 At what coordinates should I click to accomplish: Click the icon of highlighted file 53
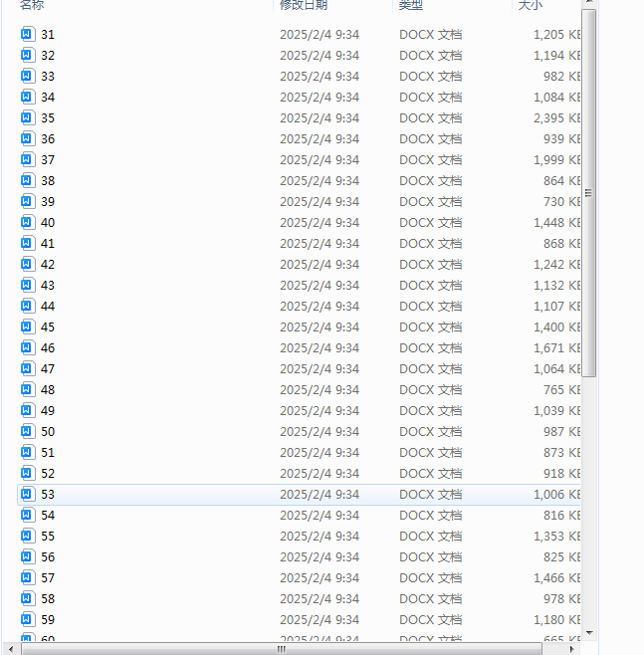tap(27, 494)
